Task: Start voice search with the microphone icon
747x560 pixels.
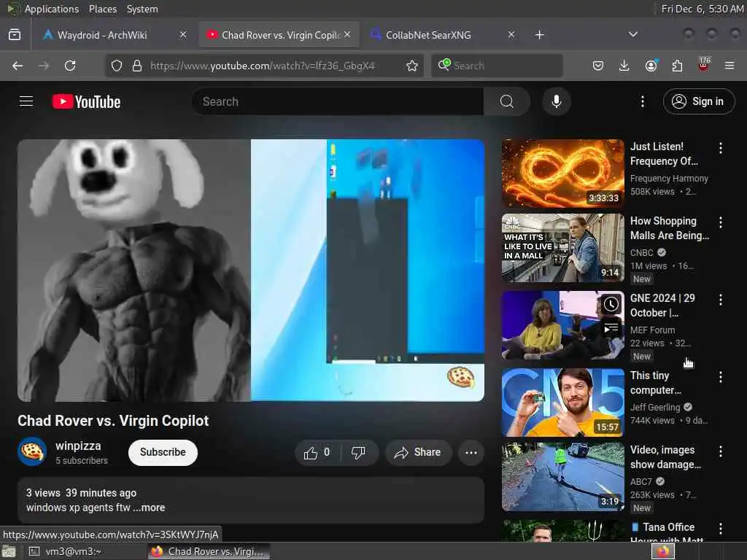Action: (x=556, y=101)
